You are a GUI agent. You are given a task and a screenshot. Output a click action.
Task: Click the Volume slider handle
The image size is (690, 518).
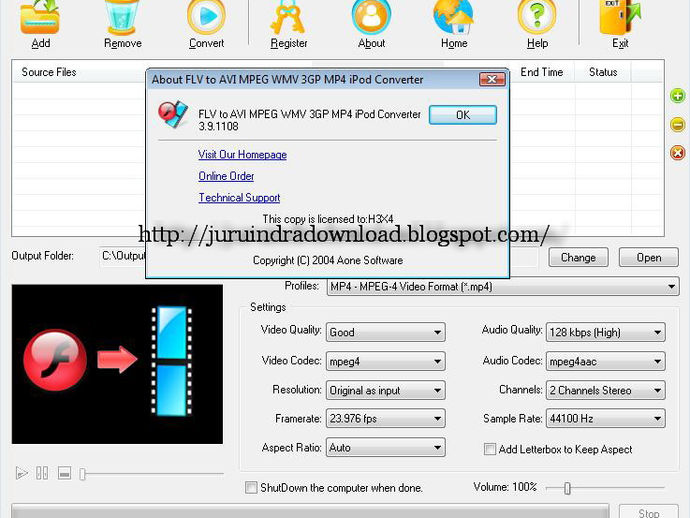(x=567, y=488)
